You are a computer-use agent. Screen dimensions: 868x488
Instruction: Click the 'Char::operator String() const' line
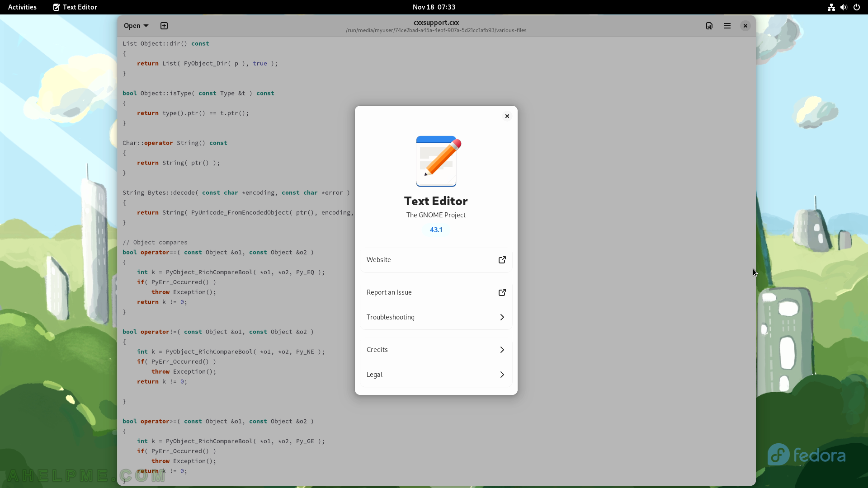click(x=175, y=143)
